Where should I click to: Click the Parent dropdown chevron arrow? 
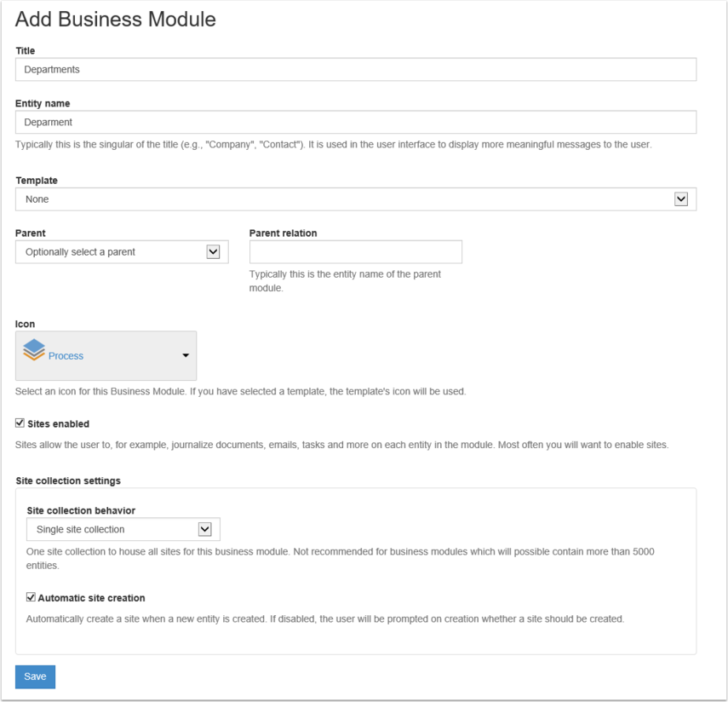pos(213,252)
